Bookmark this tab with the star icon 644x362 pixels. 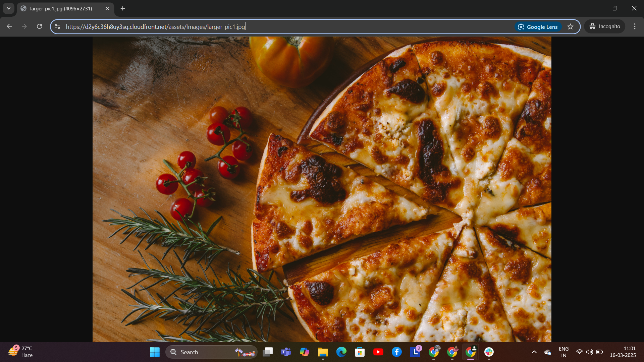point(570,26)
